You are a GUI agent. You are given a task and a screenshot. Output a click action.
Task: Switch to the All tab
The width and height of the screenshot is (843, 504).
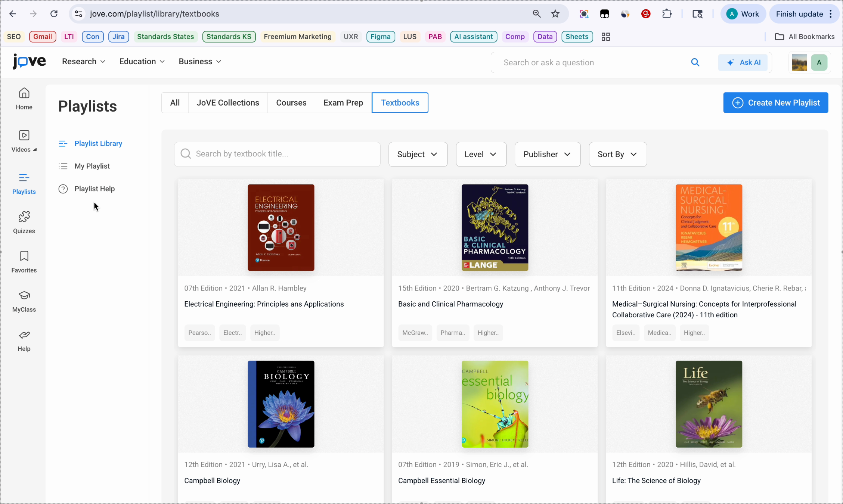point(175,103)
